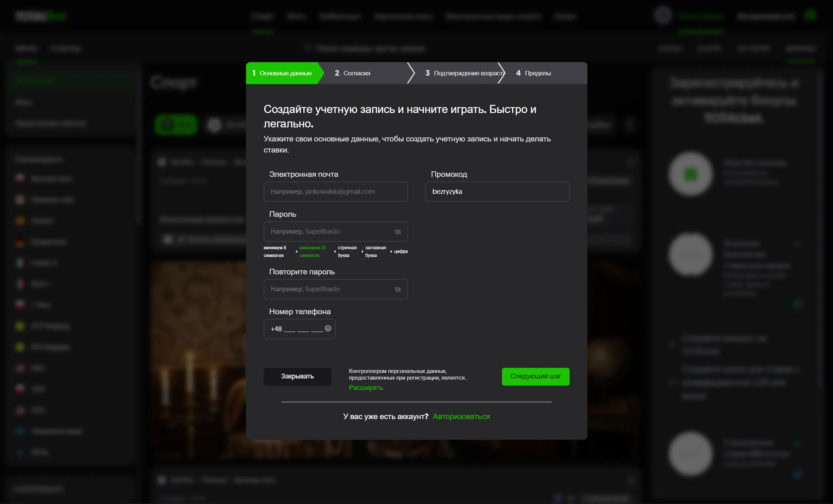Expand the data controller notice via Расширять
Screen dimensions: 833x504
pos(366,388)
